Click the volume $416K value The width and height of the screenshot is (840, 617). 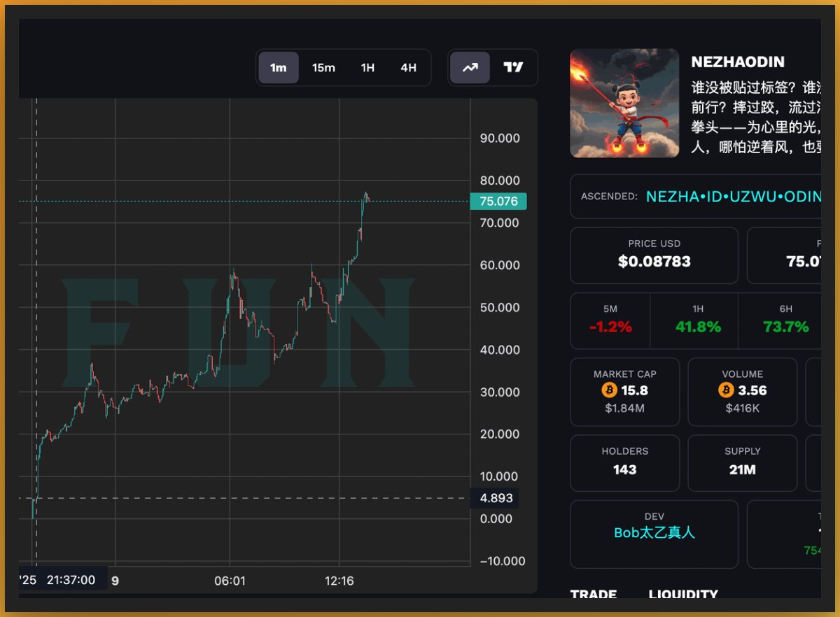743,408
